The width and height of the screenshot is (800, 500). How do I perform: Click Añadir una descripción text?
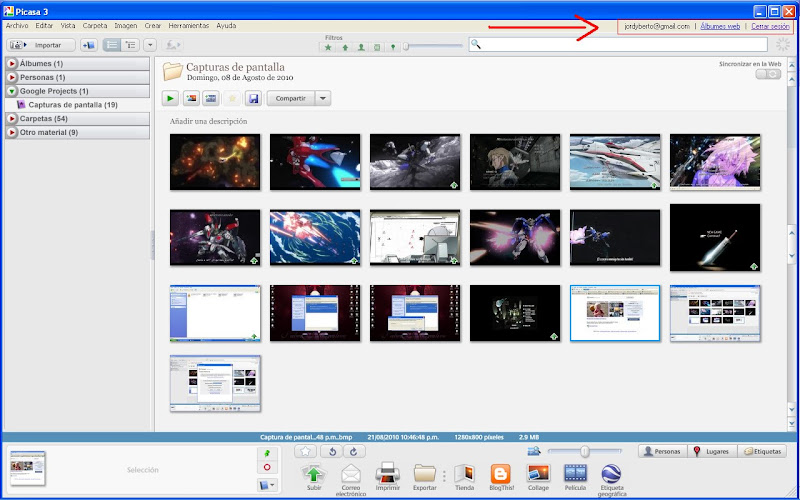tap(208, 121)
